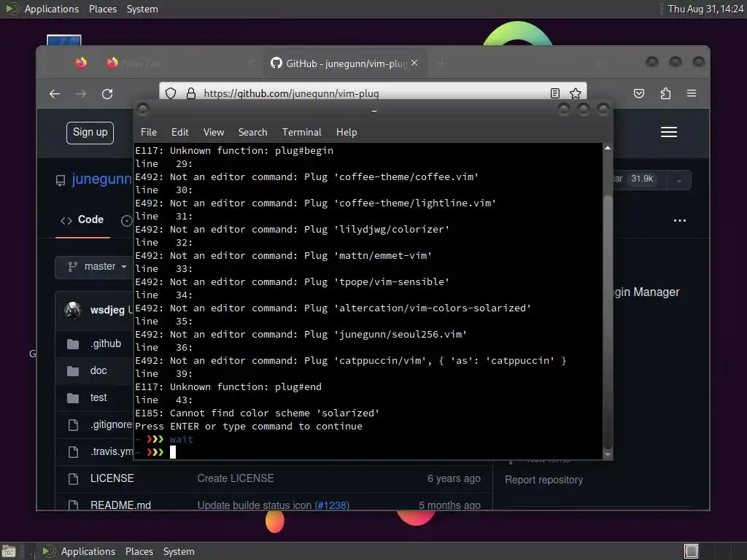Click the clock Thu Aug 31, 14:24
This screenshot has width=747, height=560.
pyautogui.click(x=705, y=9)
